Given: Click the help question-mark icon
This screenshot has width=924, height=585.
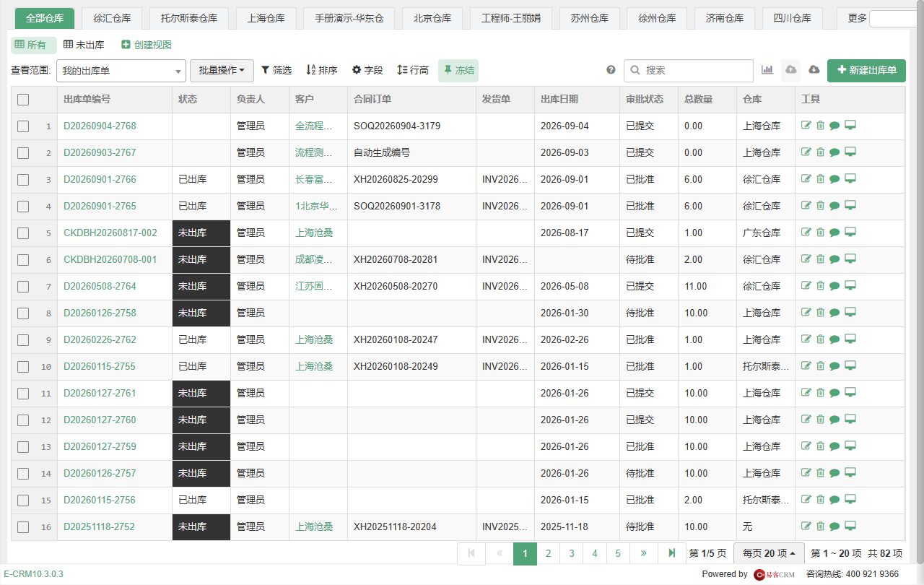Looking at the screenshot, I should 611,70.
